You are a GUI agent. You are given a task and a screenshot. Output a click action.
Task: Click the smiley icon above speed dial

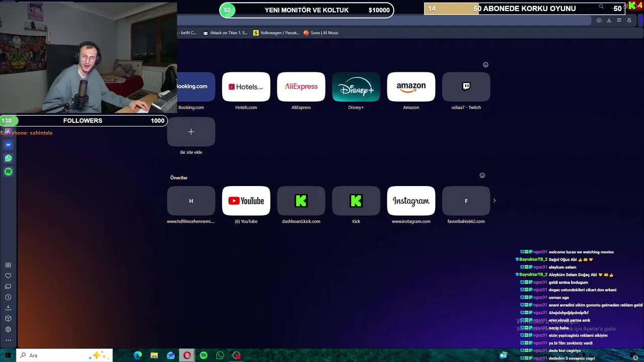click(x=486, y=65)
